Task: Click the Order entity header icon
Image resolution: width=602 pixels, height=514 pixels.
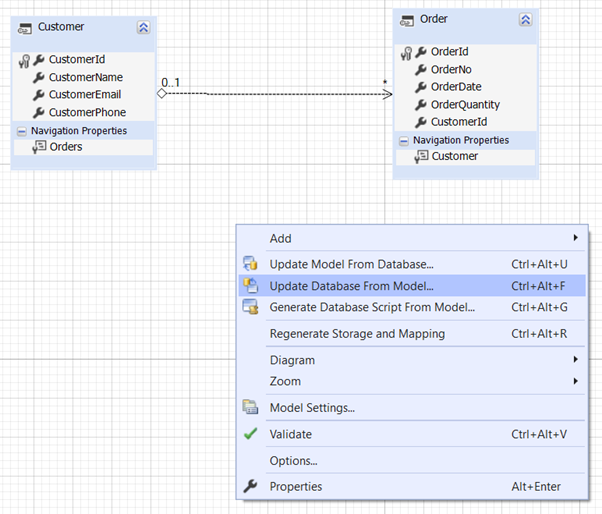Action: (407, 20)
